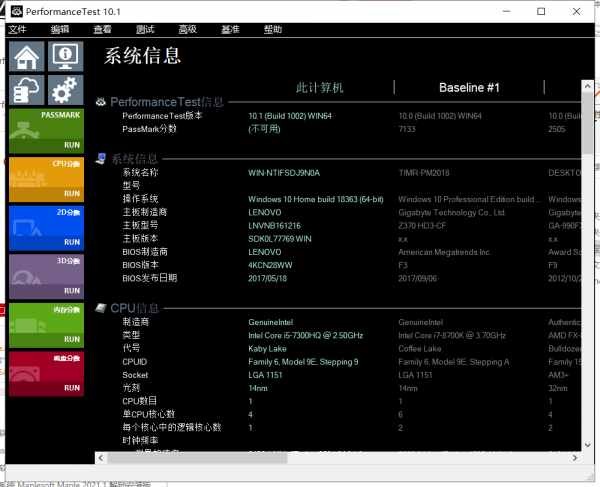The width and height of the screenshot is (600, 487).
Task: Click the PerformanceTest信息 section icon
Action: click(x=101, y=102)
